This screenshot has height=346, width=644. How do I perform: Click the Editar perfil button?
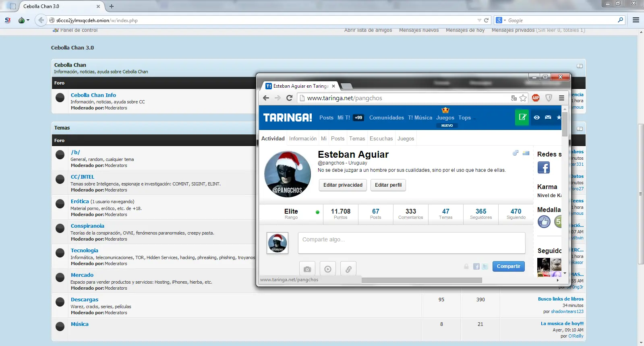coord(388,185)
